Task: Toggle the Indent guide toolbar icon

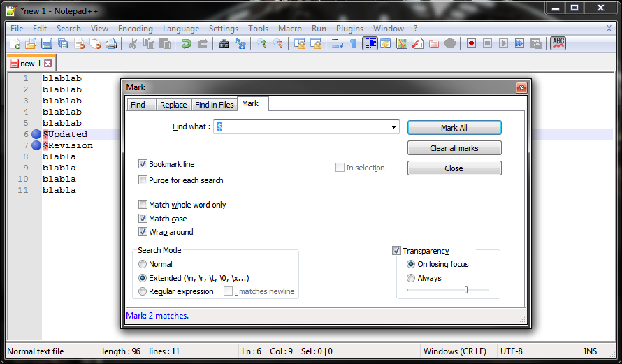Action: coord(370,43)
